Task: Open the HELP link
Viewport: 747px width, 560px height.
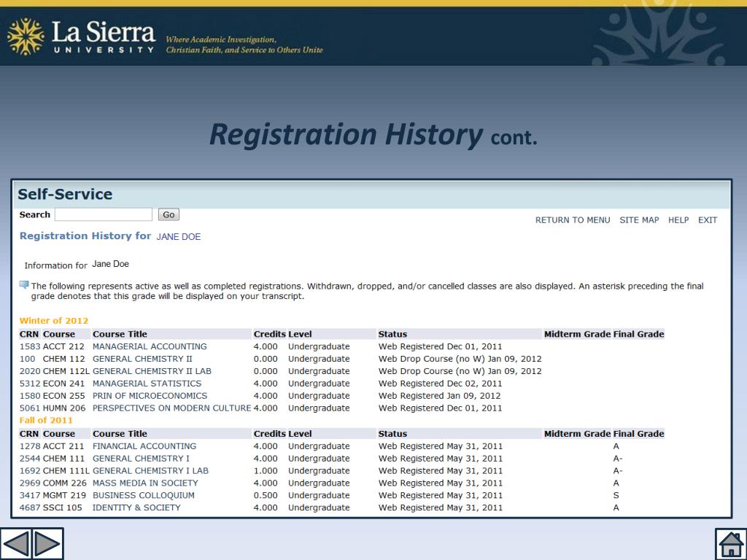Action: point(678,220)
